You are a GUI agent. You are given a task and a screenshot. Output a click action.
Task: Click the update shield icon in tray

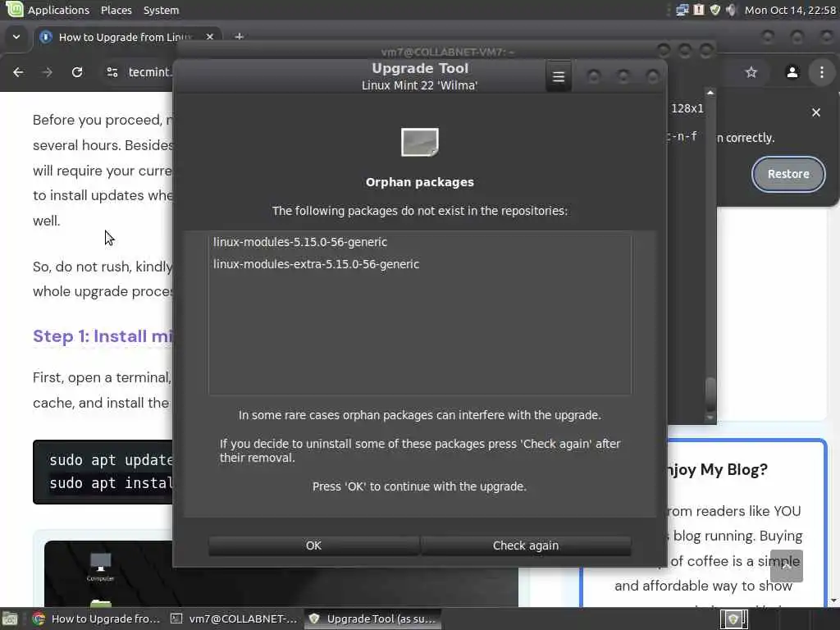(x=715, y=10)
